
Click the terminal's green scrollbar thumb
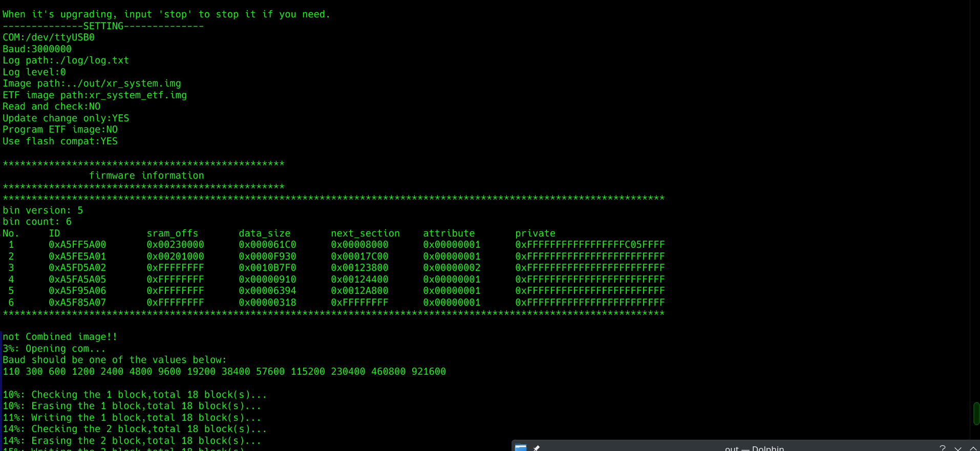tap(976, 414)
